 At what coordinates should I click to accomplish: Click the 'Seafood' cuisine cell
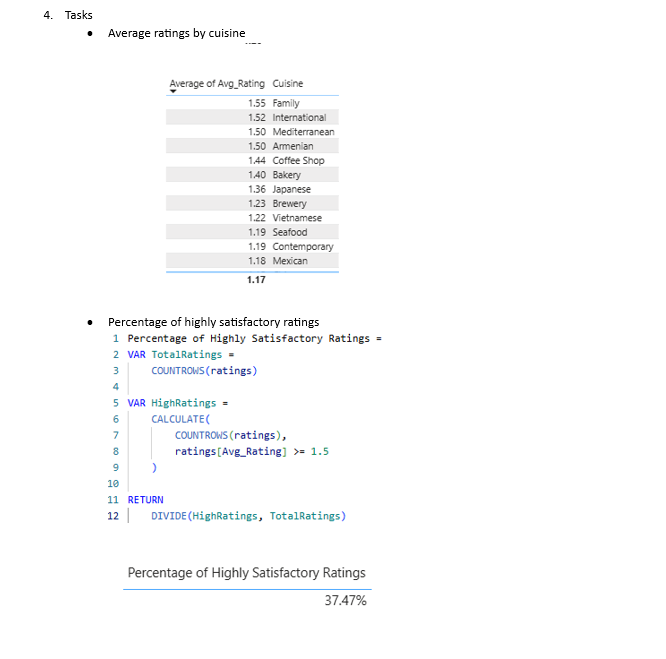pos(290,232)
